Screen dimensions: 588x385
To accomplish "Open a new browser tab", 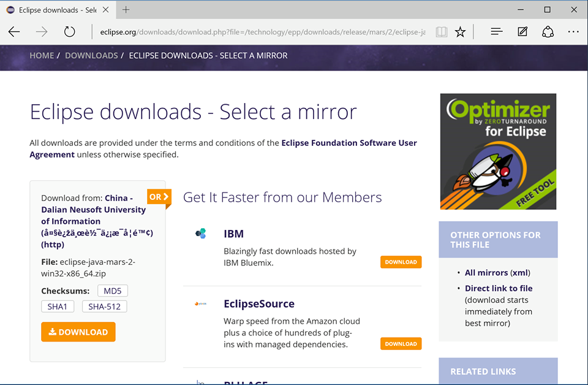I will click(126, 10).
